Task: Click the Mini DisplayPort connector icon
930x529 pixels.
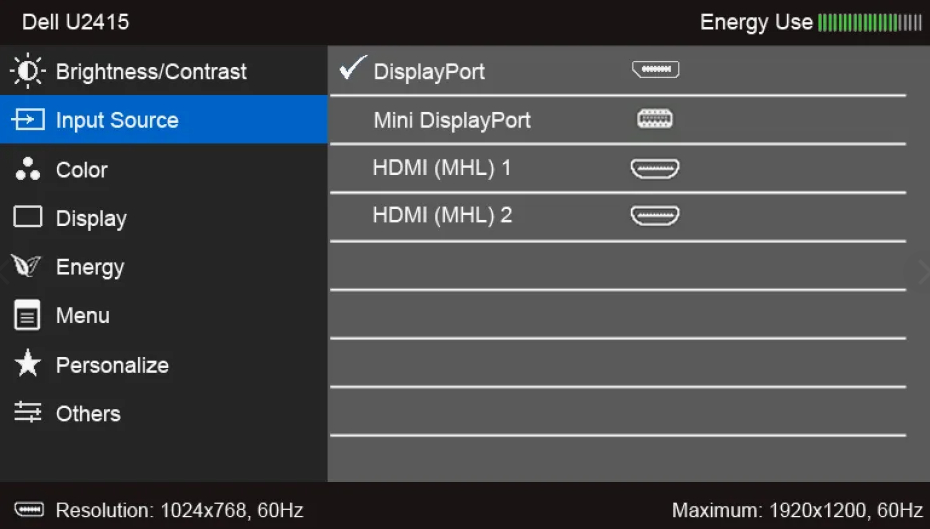Action: pyautogui.click(x=655, y=120)
